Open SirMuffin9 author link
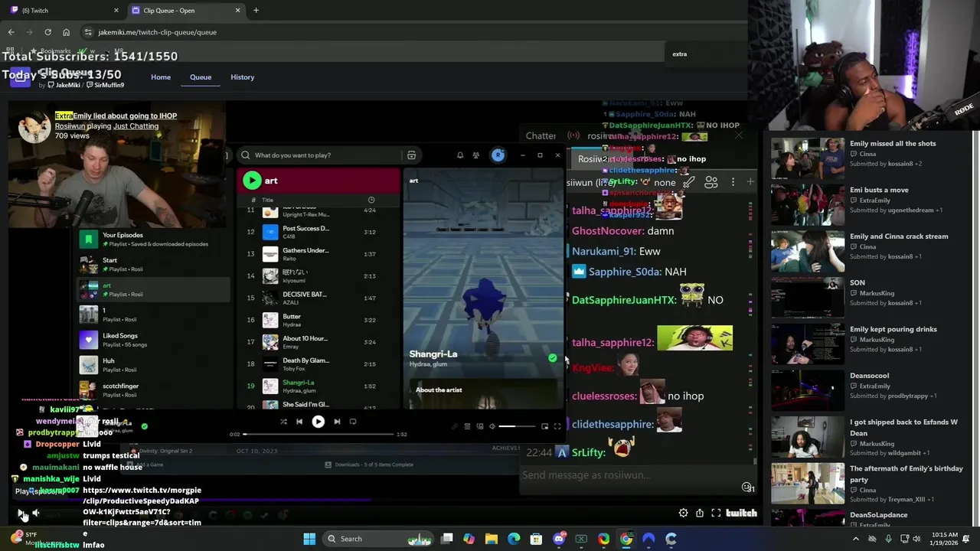This screenshot has height=551, width=980. (x=106, y=85)
